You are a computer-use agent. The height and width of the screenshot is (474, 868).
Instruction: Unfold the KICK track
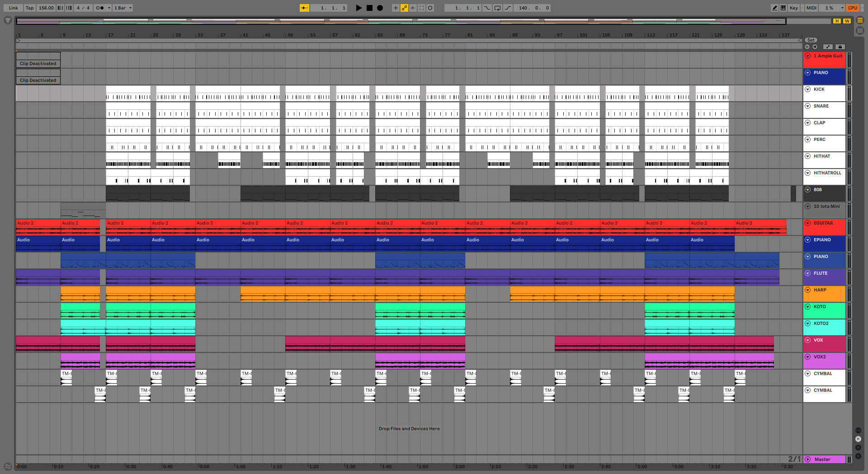(807, 89)
